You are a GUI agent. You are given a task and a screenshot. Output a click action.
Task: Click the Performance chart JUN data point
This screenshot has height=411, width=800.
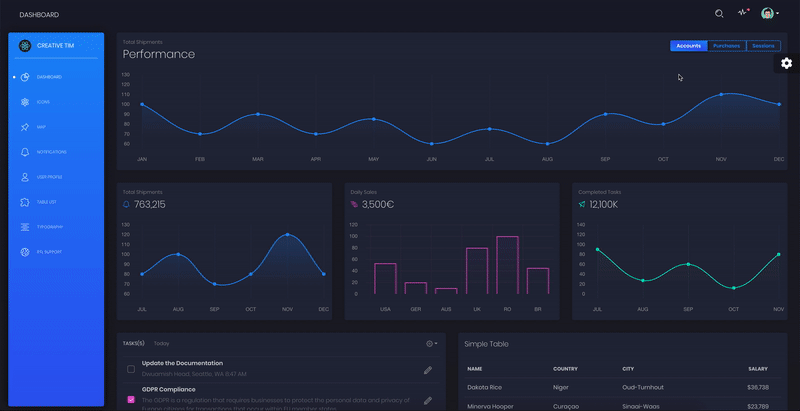point(432,144)
